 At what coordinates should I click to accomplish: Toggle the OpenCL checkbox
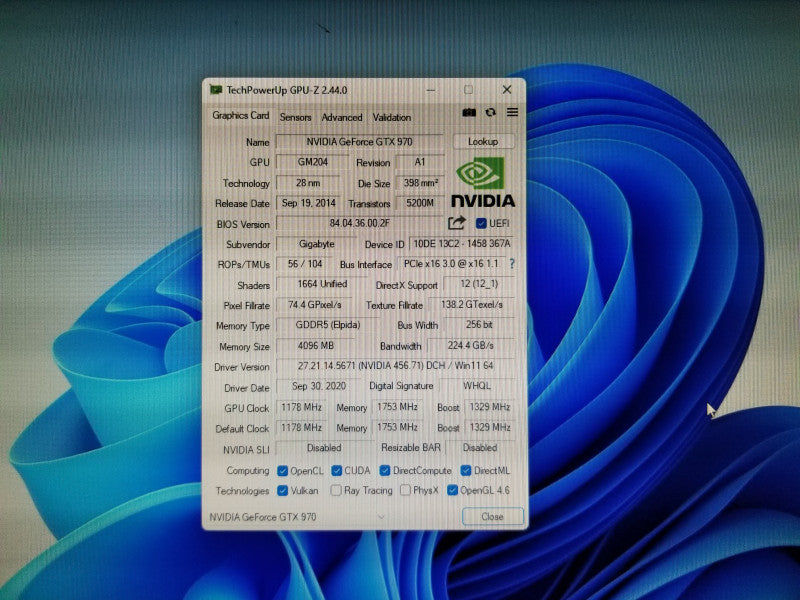(282, 470)
